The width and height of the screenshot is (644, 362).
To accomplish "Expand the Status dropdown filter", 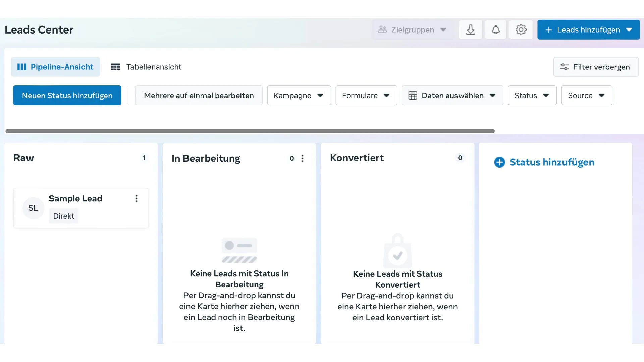I will 532,95.
